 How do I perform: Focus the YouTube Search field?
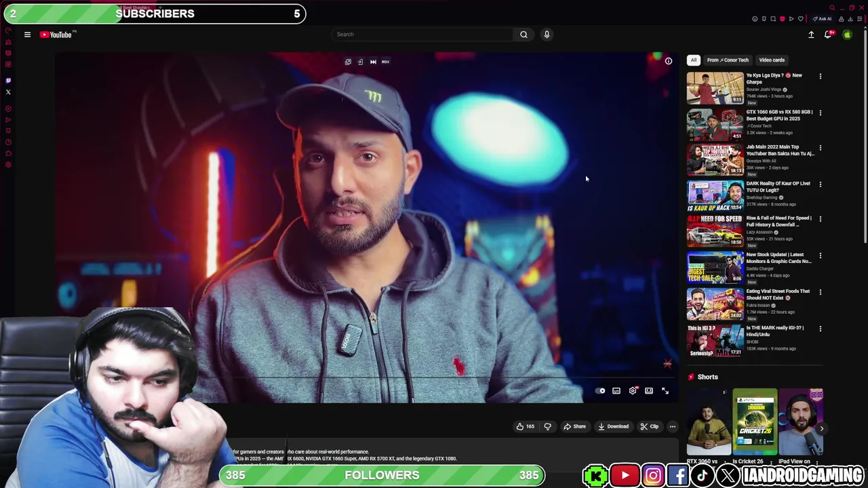click(422, 34)
